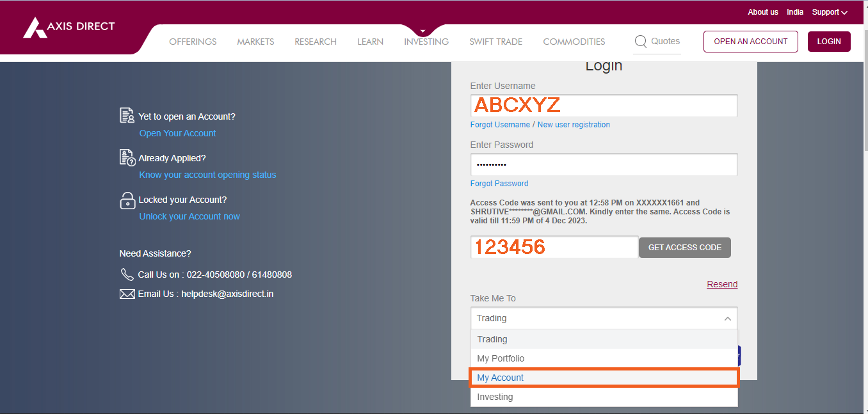Click the Already Applied status document icon

(127, 157)
